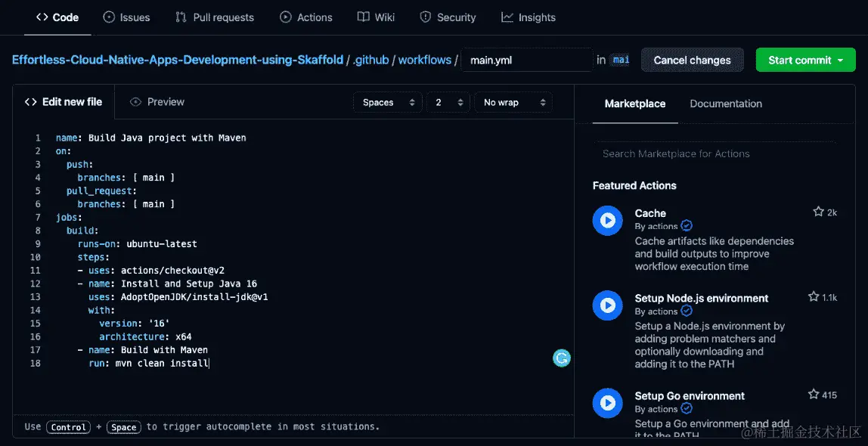Click the Cache action play icon
This screenshot has height=446, width=868.
[608, 220]
